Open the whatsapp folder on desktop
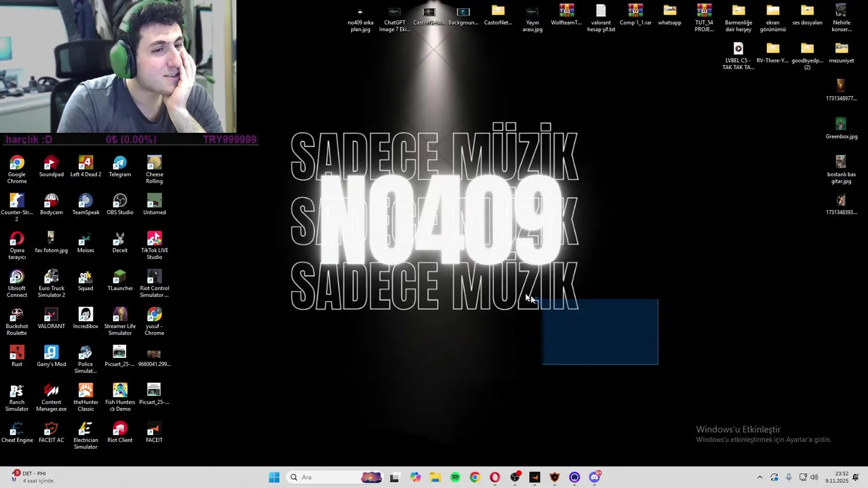Screen dimensions: 868x488 click(x=669, y=15)
